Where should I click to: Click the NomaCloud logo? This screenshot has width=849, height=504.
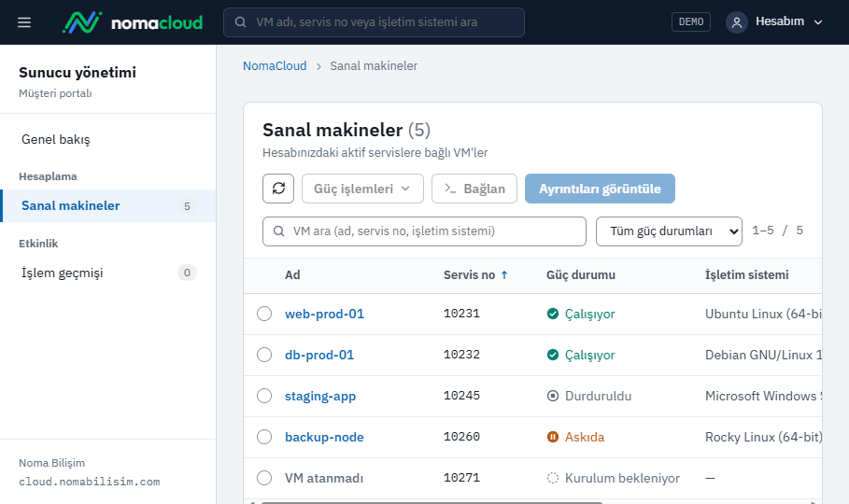click(133, 22)
